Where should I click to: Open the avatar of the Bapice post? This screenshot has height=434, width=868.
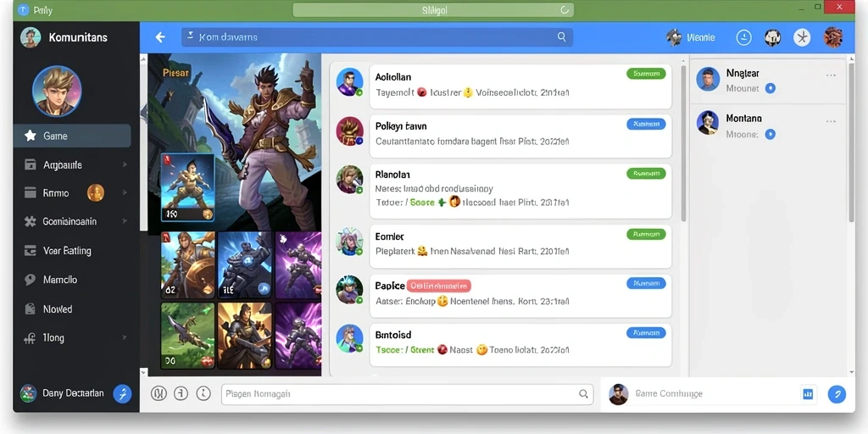tap(350, 290)
